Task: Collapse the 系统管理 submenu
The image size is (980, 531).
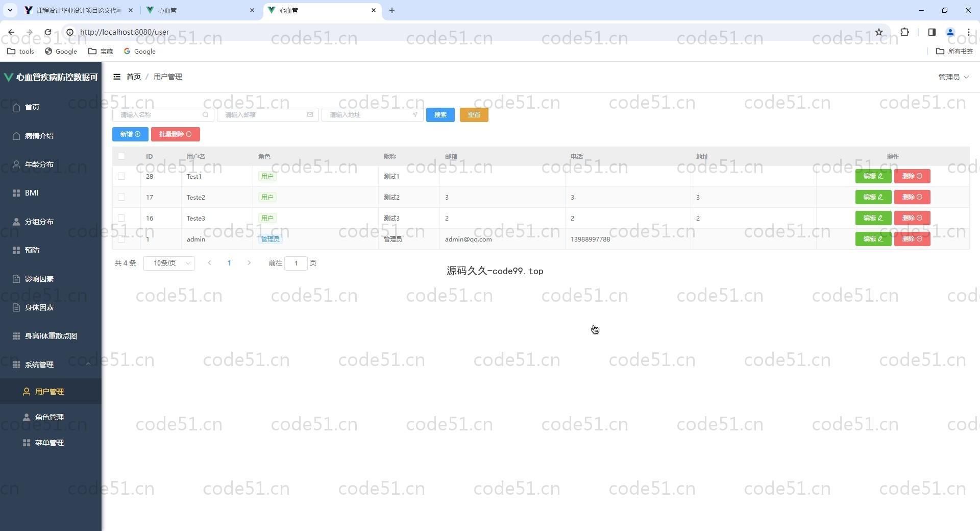Action: point(51,365)
